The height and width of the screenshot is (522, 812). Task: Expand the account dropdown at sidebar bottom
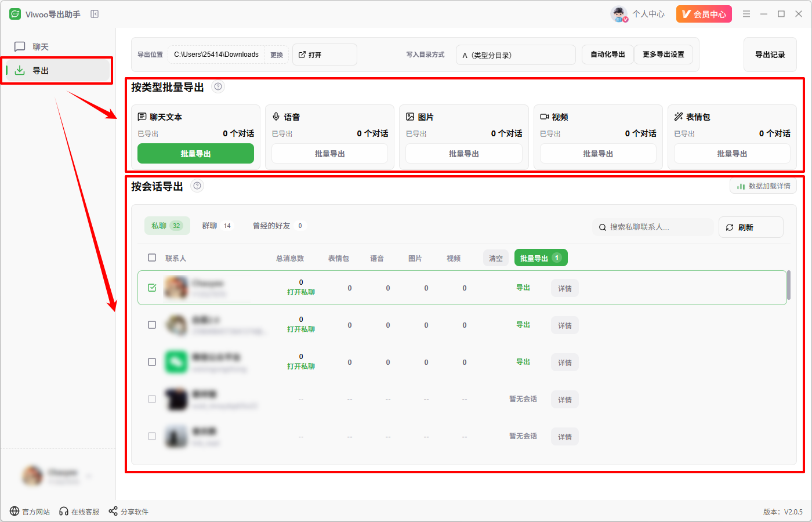(89, 476)
